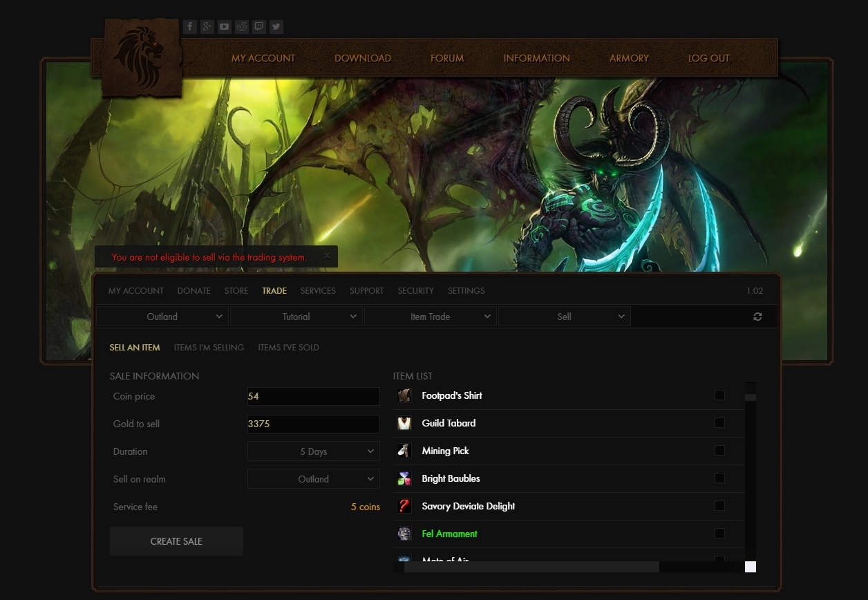This screenshot has height=600, width=868.
Task: Open the Google Plus social icon
Action: (x=207, y=27)
